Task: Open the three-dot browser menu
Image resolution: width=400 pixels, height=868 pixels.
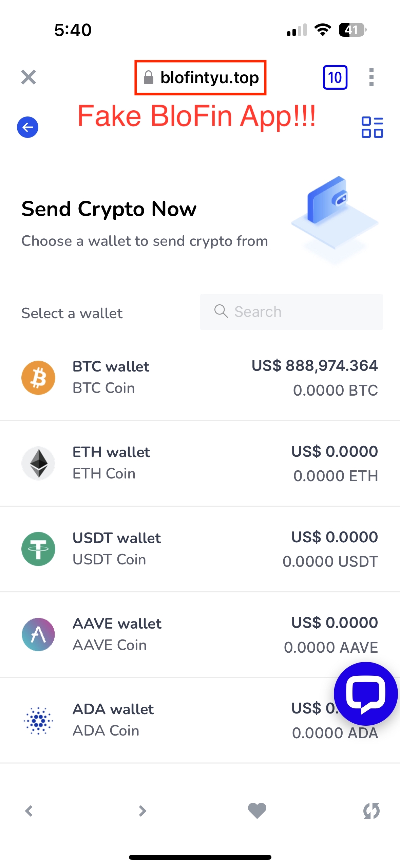Action: click(x=372, y=77)
